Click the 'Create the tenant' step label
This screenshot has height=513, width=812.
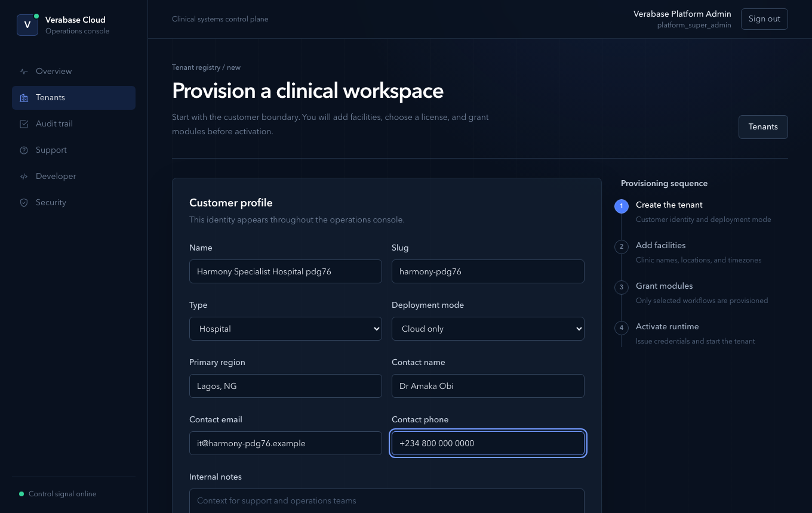coord(669,205)
